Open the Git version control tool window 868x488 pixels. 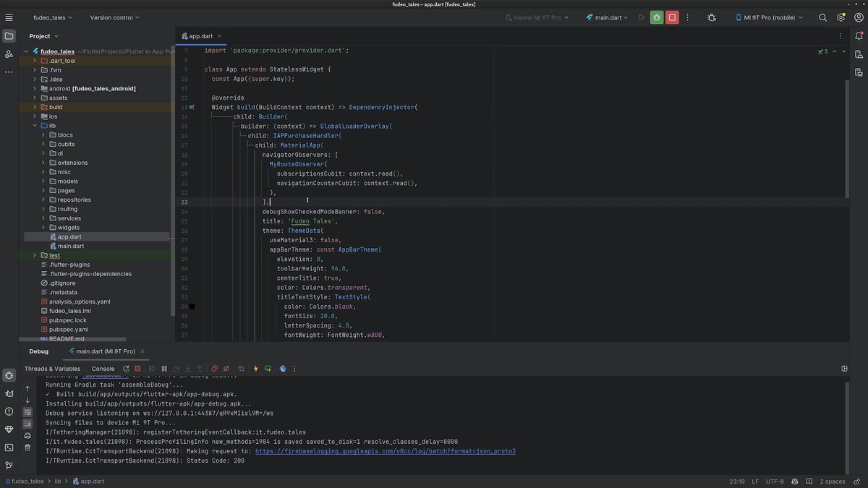pos(9,465)
